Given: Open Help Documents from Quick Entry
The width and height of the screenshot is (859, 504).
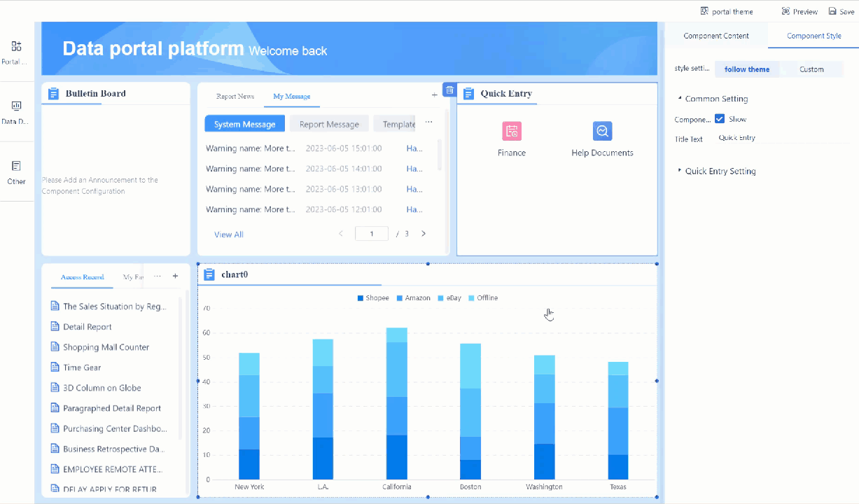Looking at the screenshot, I should coord(601,131).
